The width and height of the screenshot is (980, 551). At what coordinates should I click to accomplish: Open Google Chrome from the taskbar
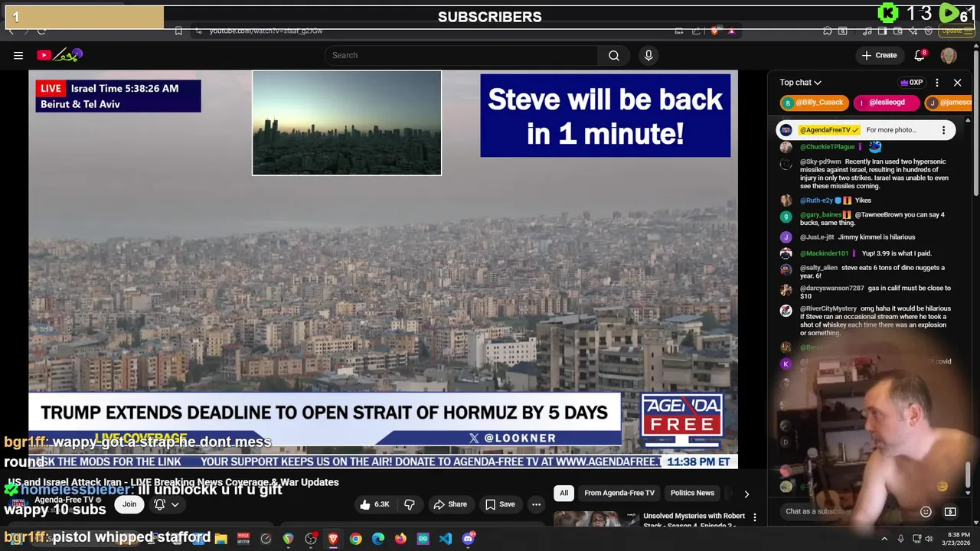[355, 539]
